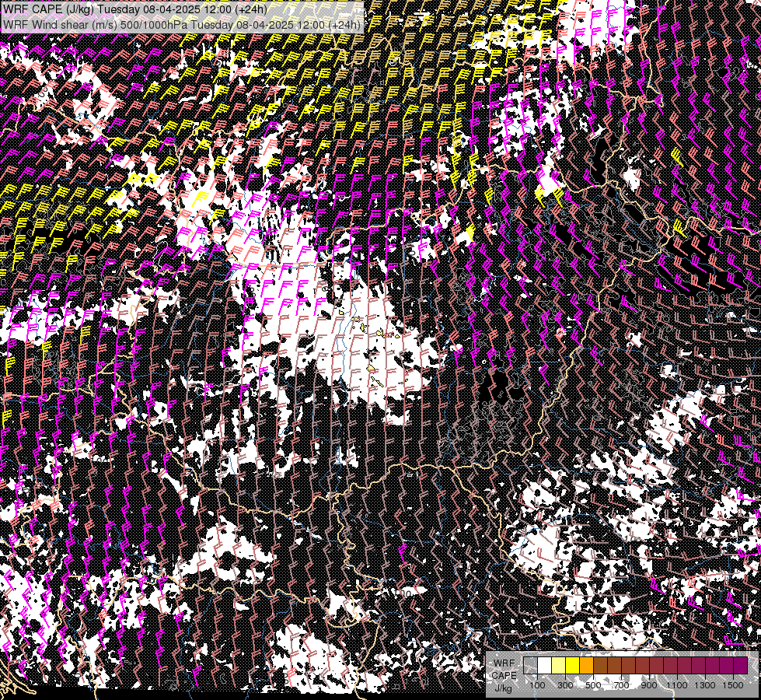Select the first gray transparent legend swatch

click(x=530, y=666)
